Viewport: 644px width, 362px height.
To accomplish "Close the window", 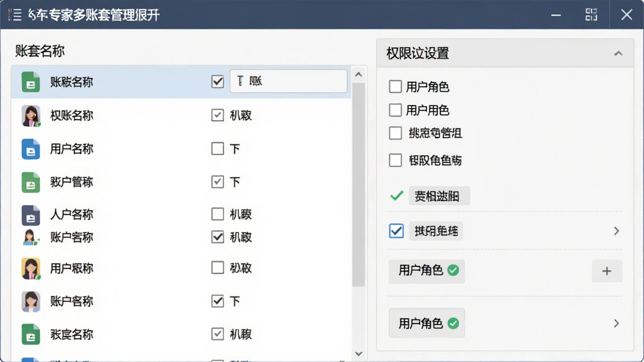I will click(626, 15).
